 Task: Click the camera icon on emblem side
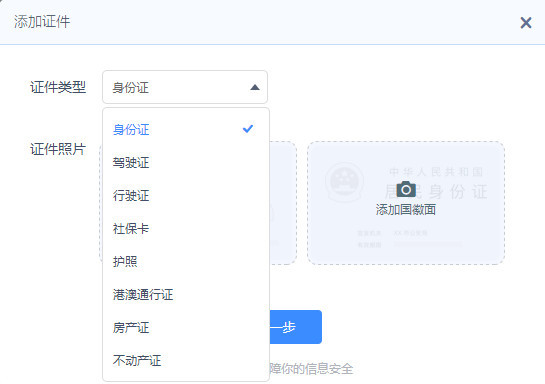click(406, 189)
